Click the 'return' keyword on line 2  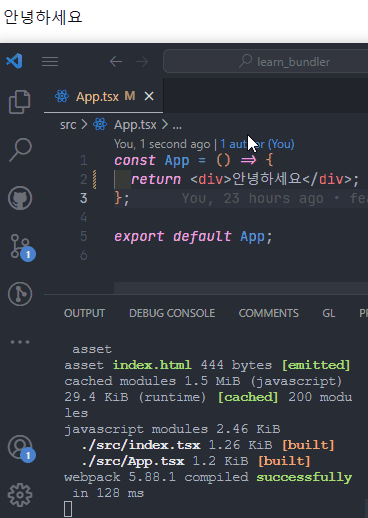point(156,179)
